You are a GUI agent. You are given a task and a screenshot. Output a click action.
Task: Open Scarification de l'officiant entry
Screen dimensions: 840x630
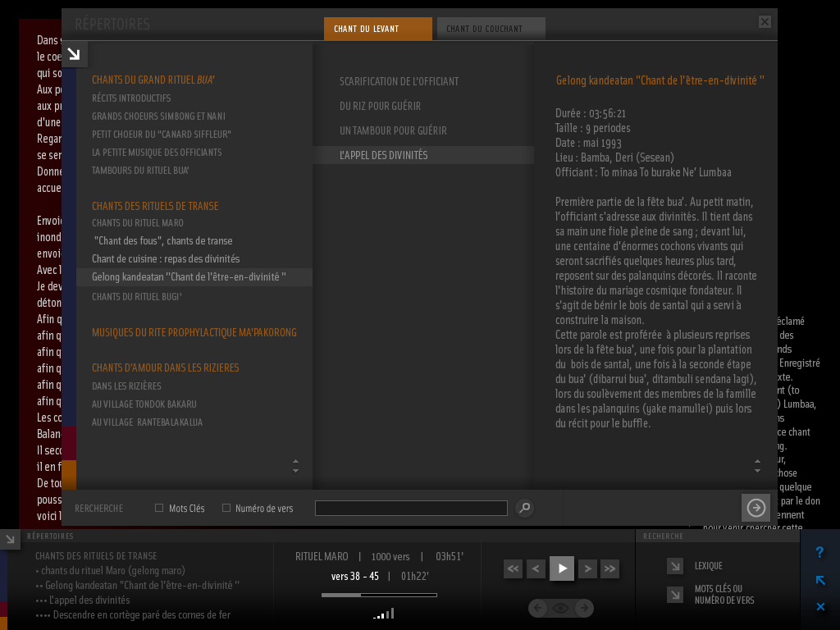point(399,81)
